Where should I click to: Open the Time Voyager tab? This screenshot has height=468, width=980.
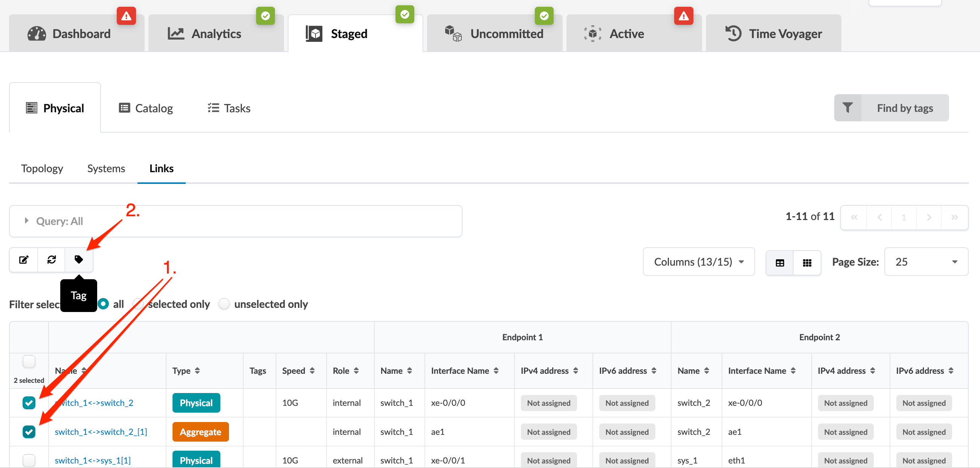coord(773,34)
